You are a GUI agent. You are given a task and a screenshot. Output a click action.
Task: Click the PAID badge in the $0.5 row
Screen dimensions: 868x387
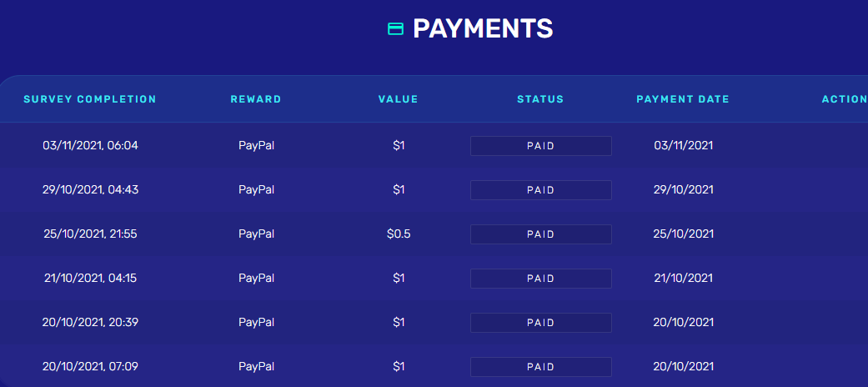click(x=540, y=234)
